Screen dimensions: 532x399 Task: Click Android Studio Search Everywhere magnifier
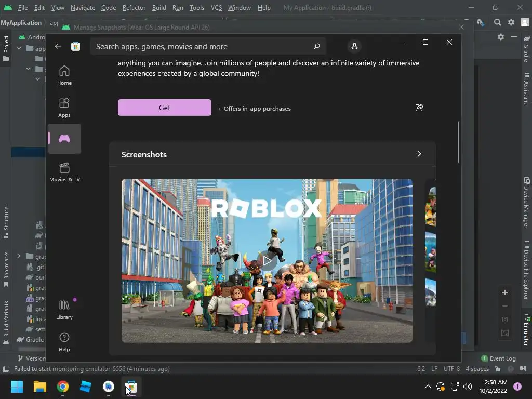pyautogui.click(x=497, y=22)
